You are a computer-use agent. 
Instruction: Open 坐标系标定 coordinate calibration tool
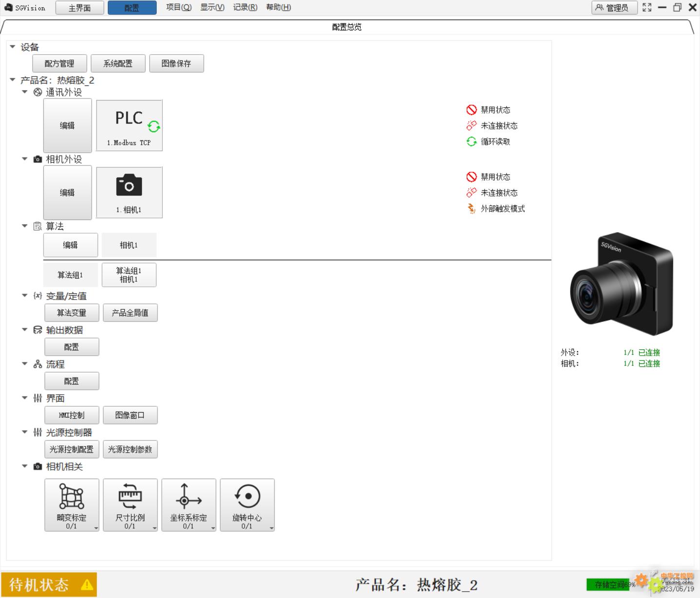coord(188,504)
